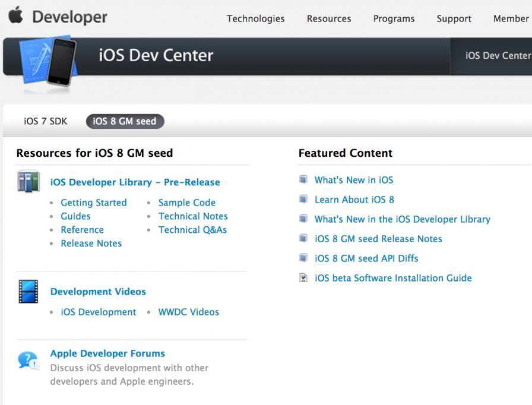Click the 'Featured Content' heading

click(346, 153)
